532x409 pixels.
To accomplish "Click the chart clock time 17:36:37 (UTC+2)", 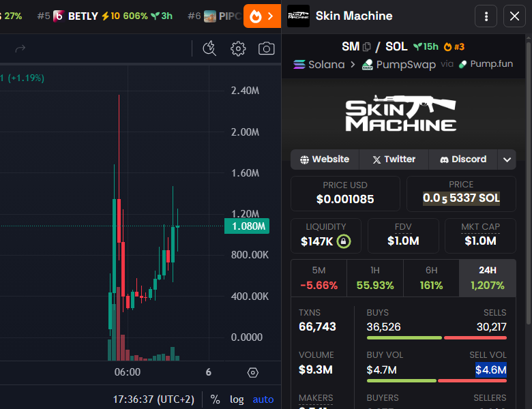I will (153, 399).
